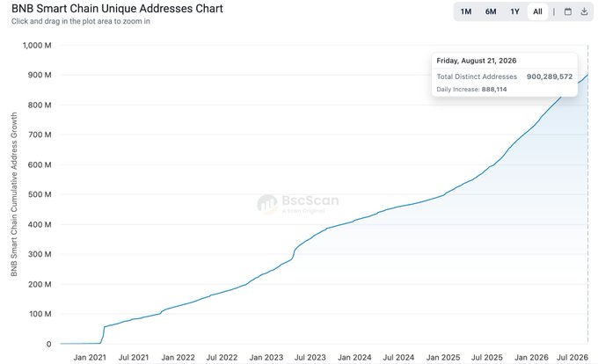
Task: Click the 500 M y-axis label
Action: [x=40, y=194]
